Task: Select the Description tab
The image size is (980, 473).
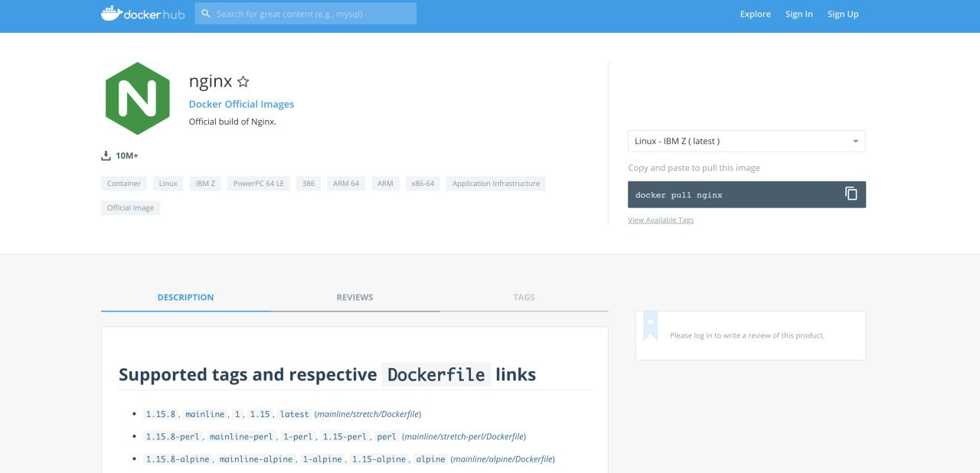Action: pos(185,297)
